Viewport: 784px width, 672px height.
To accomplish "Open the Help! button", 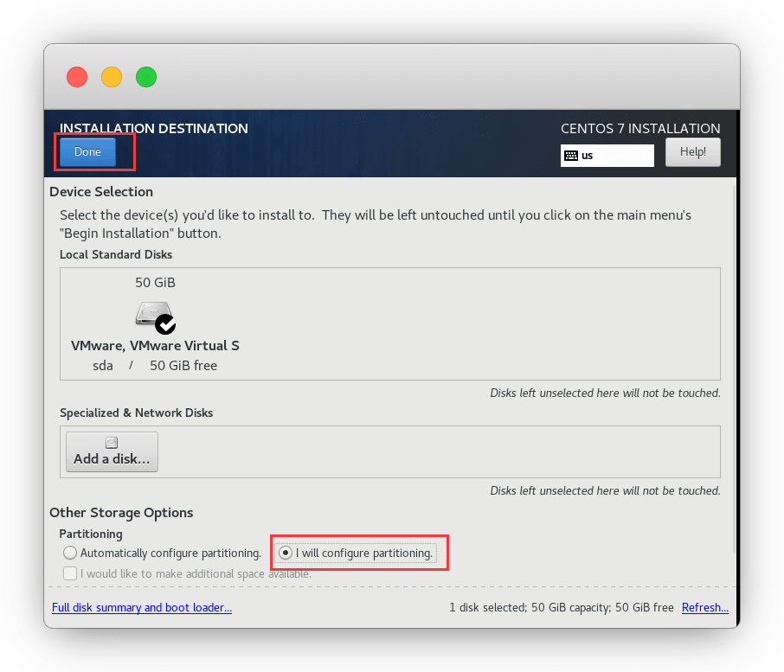I will click(x=692, y=152).
